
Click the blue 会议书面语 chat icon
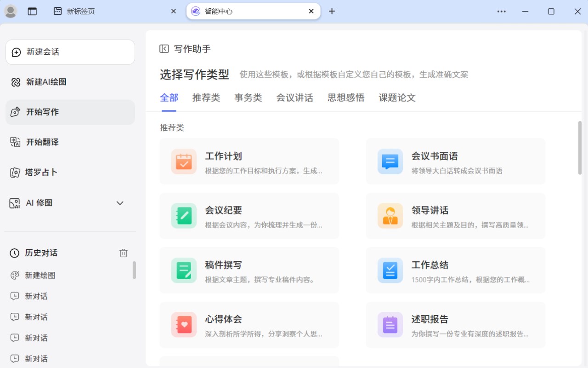pyautogui.click(x=390, y=161)
